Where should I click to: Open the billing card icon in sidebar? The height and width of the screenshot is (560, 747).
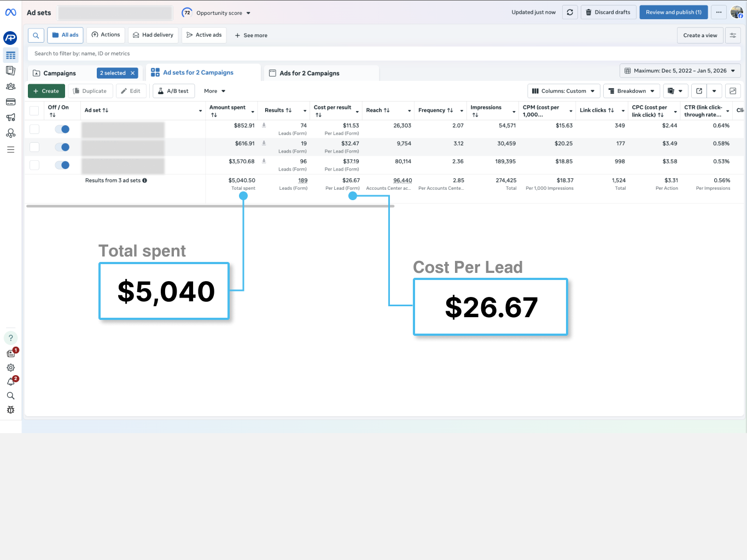10,102
